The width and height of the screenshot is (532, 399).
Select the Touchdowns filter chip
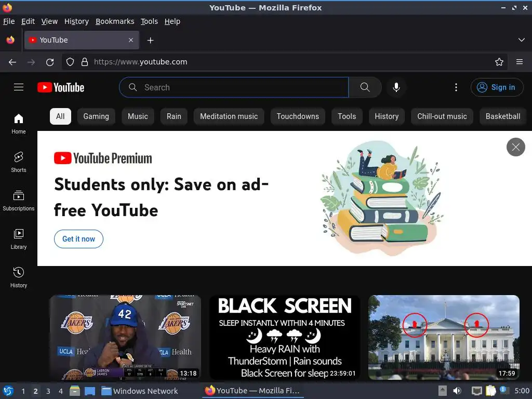pyautogui.click(x=298, y=116)
